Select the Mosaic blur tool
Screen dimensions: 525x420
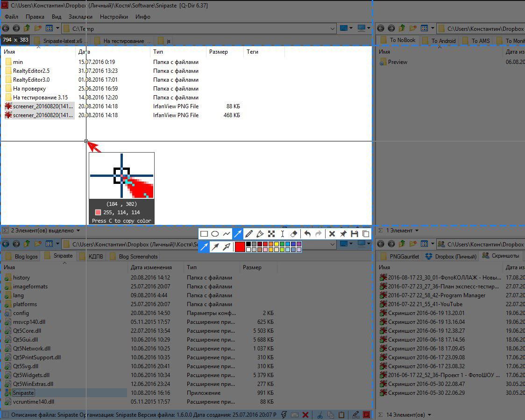click(271, 234)
